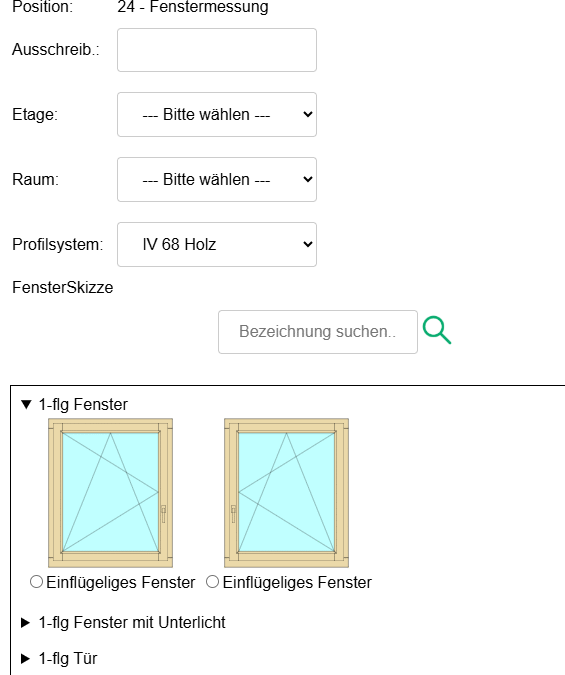Click the handle on the second window sketch
Image resolution: width=565 pixels, height=675 pixels.
coord(233,514)
